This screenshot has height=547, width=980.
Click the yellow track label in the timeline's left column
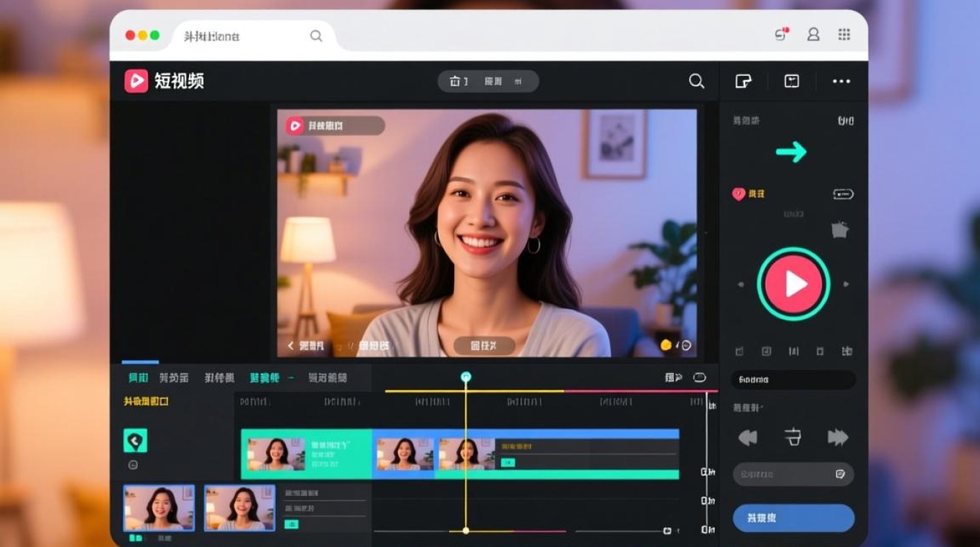pyautogui.click(x=147, y=401)
